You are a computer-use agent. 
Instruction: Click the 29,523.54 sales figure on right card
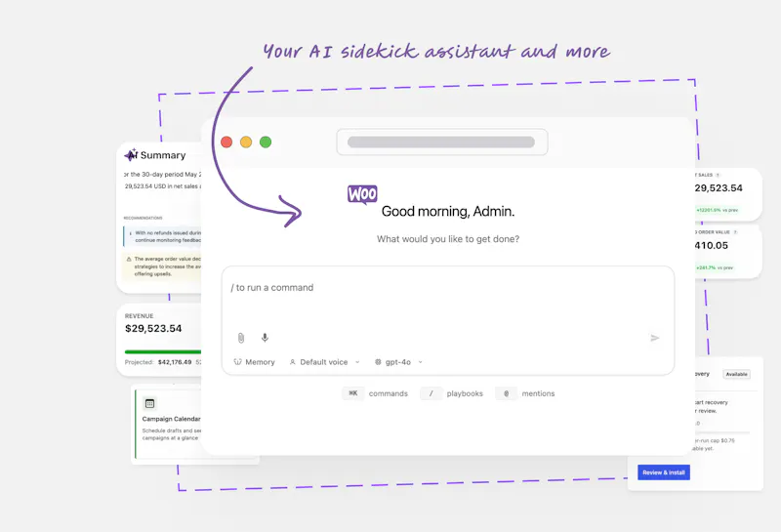tap(719, 187)
